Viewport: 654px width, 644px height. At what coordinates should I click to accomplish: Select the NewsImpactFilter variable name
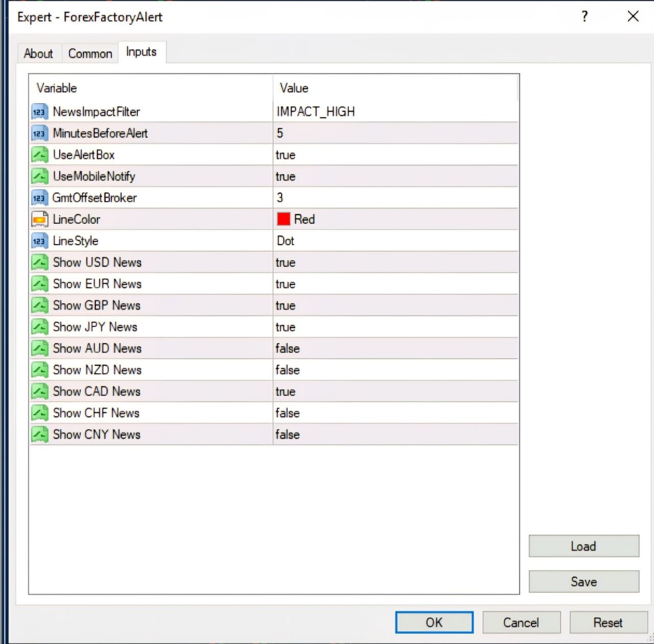[97, 112]
